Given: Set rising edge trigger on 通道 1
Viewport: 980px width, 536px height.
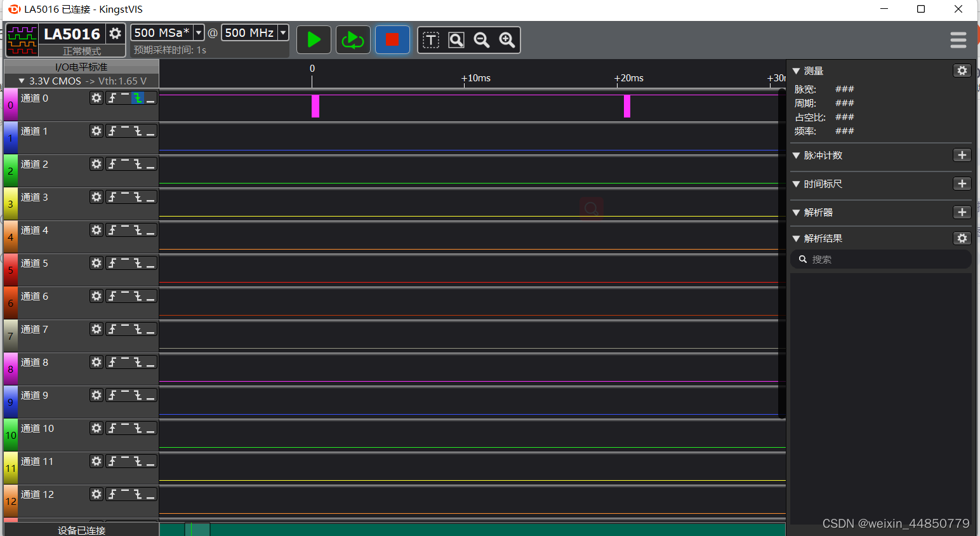Looking at the screenshot, I should pos(112,131).
